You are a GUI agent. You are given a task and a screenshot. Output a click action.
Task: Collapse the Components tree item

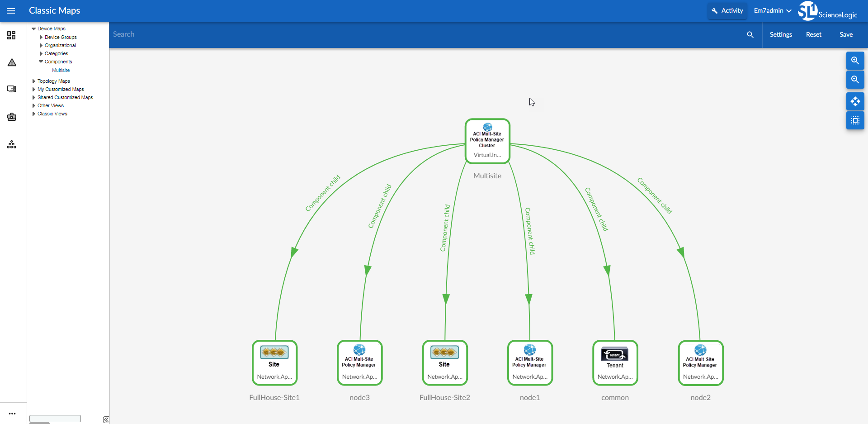(x=41, y=62)
